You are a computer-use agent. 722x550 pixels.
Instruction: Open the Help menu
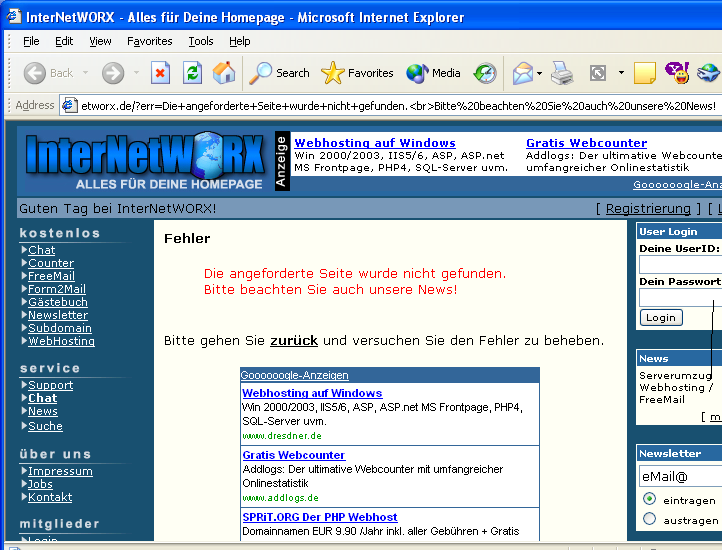point(239,41)
